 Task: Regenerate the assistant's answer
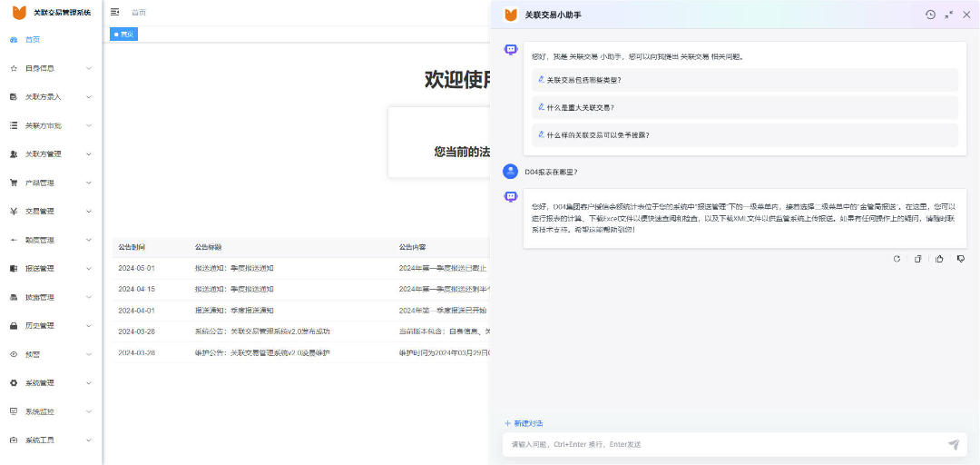click(897, 259)
